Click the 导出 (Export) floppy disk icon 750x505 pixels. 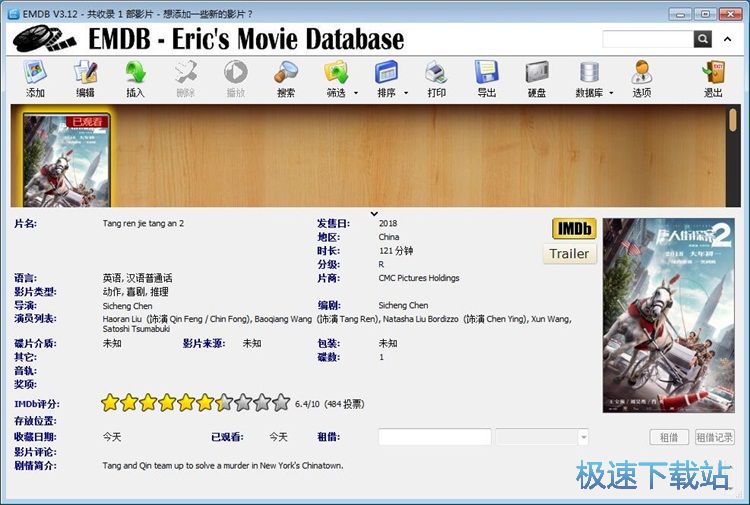click(486, 78)
